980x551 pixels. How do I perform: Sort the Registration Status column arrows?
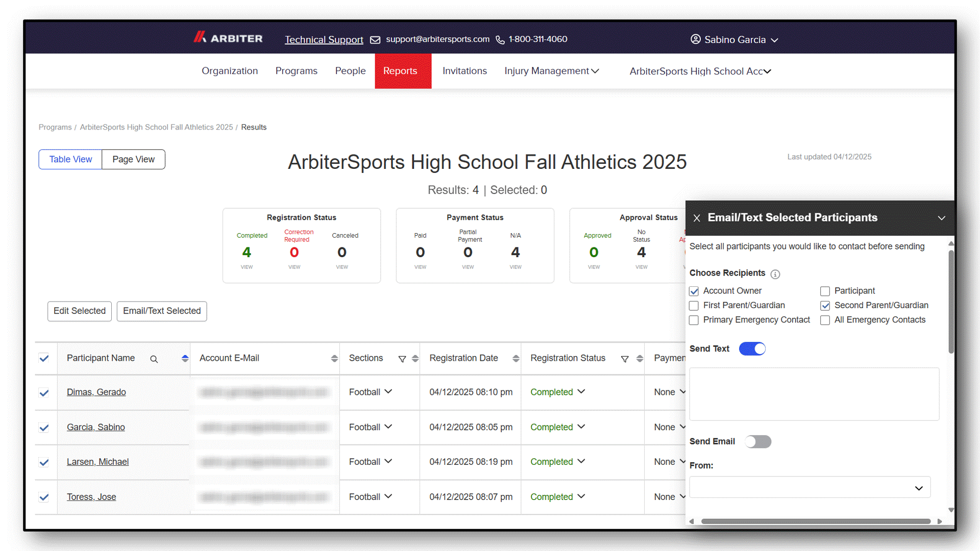pos(640,359)
